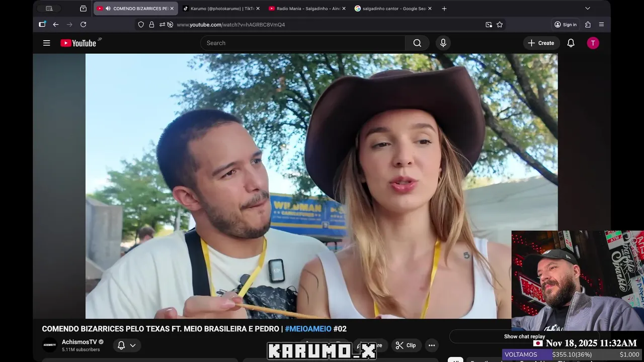Open the browser sidebar panel icon
644x362 pixels.
pos(42,25)
